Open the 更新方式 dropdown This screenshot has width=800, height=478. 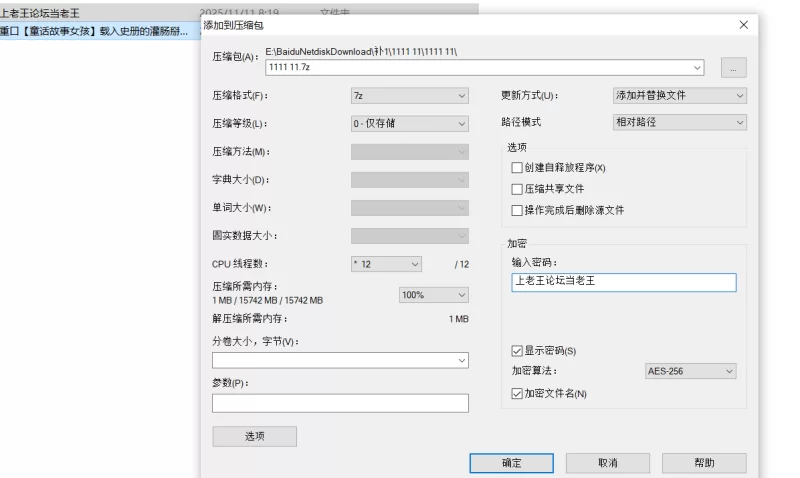(x=679, y=96)
